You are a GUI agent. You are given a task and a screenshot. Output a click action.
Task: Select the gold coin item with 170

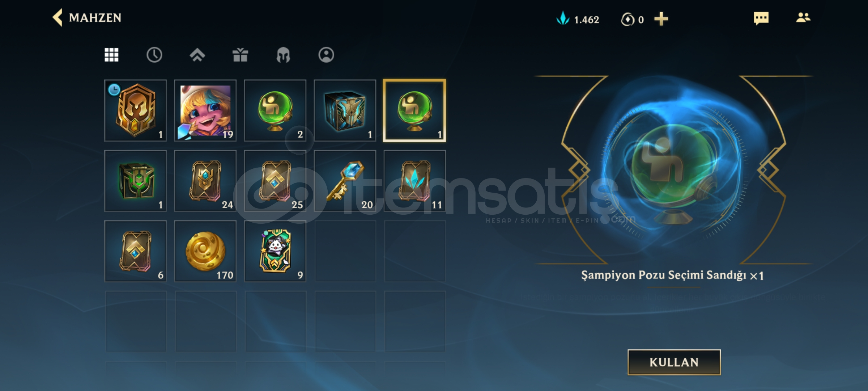(x=205, y=251)
